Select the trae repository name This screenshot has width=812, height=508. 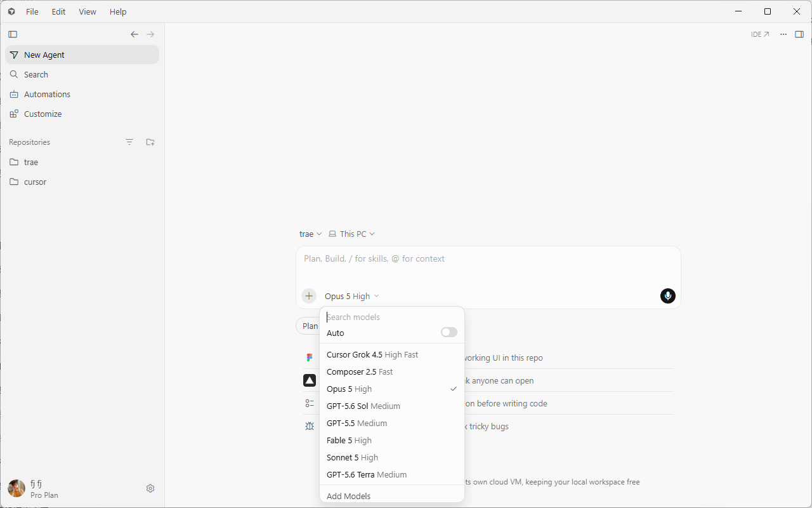31,162
